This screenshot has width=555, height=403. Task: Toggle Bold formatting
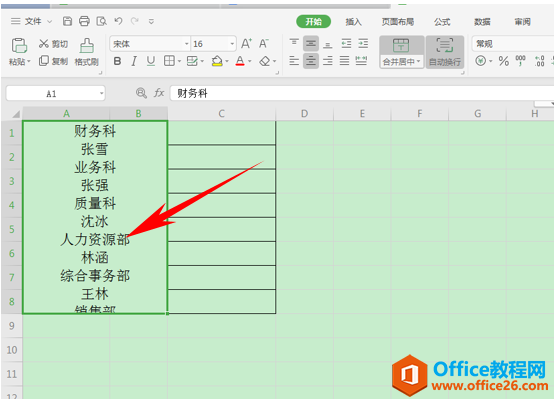click(x=117, y=62)
